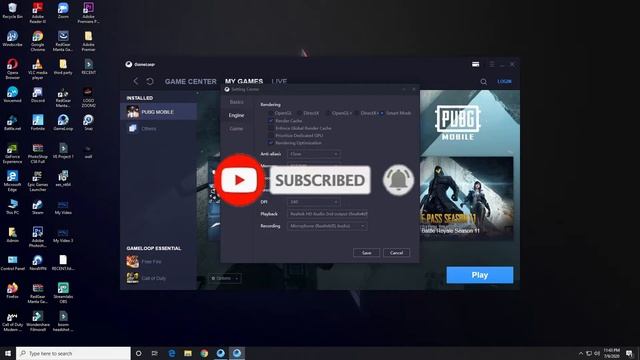
Task: Toggle Enforce Global Render Cache checkbox
Action: (x=271, y=128)
